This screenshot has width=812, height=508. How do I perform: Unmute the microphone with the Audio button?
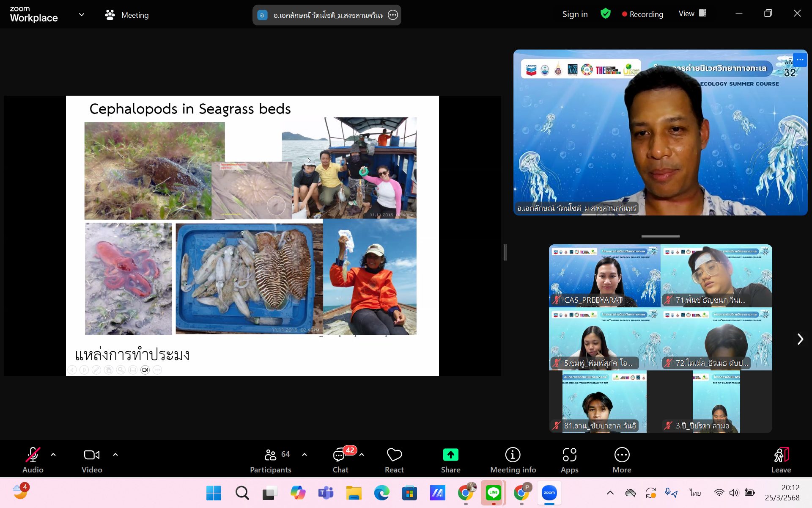click(x=33, y=460)
